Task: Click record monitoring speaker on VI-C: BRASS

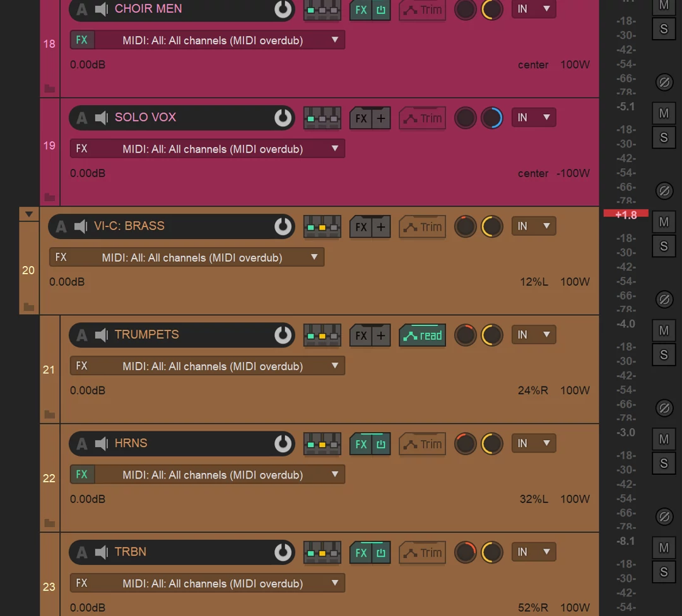Action: 81,226
